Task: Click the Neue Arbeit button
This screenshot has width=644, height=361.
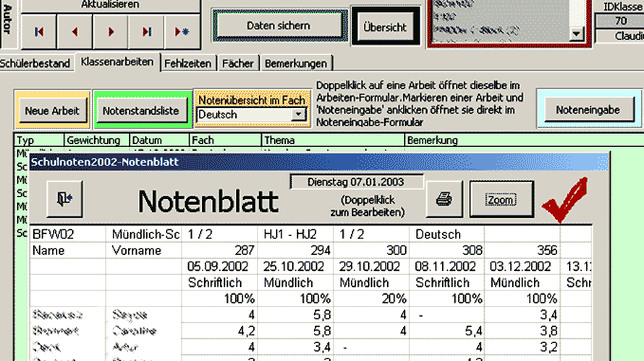Action: pyautogui.click(x=52, y=111)
